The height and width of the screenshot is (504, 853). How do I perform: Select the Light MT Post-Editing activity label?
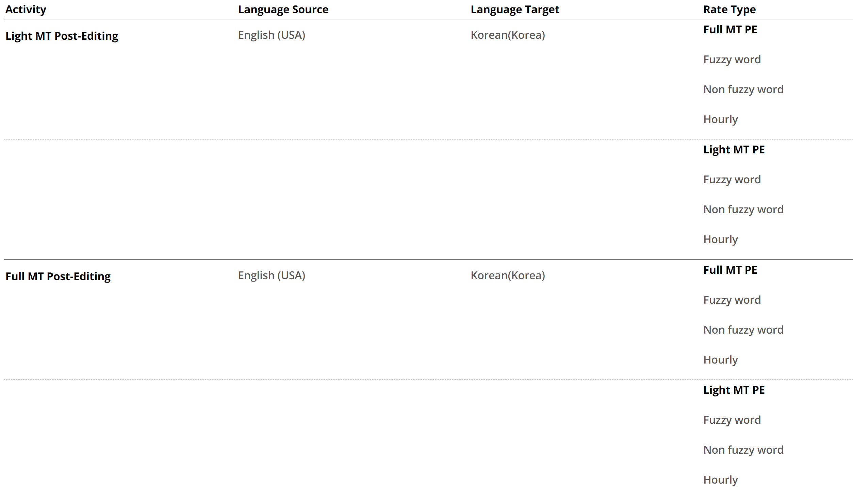[x=62, y=36]
